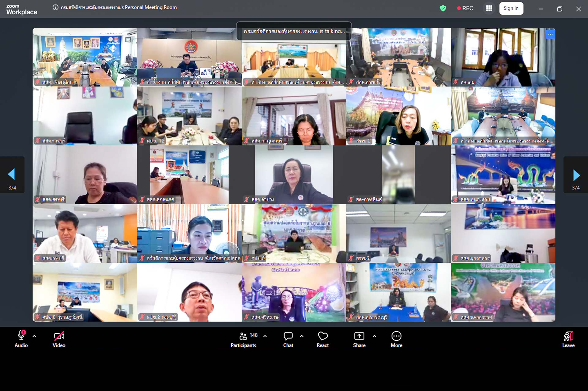
Task: Expand the audio options caret
Action: 34,336
